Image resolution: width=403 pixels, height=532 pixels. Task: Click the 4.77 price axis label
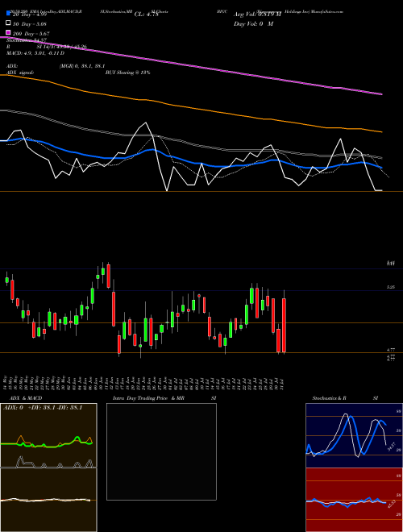391,350
